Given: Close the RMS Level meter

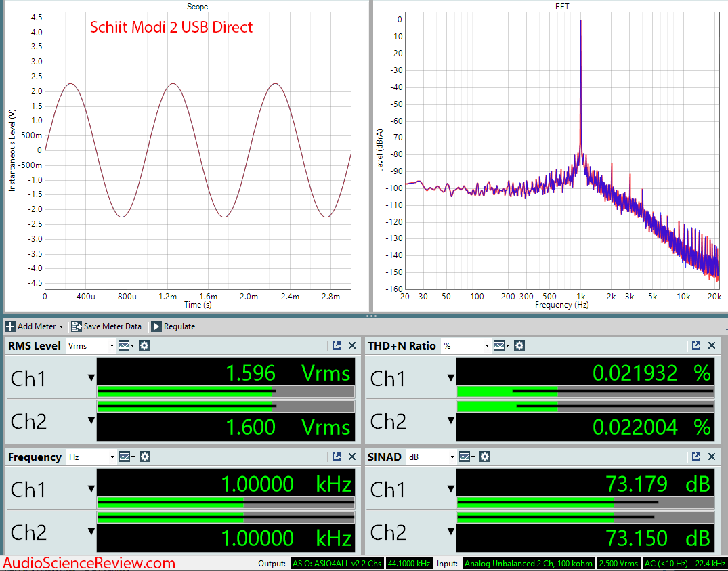Looking at the screenshot, I should [352, 345].
